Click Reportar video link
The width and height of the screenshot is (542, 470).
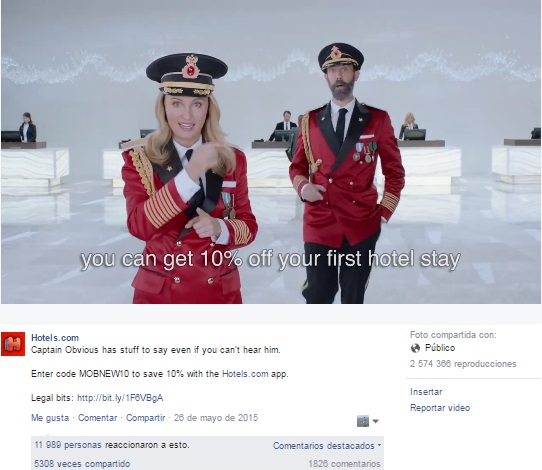click(x=440, y=408)
